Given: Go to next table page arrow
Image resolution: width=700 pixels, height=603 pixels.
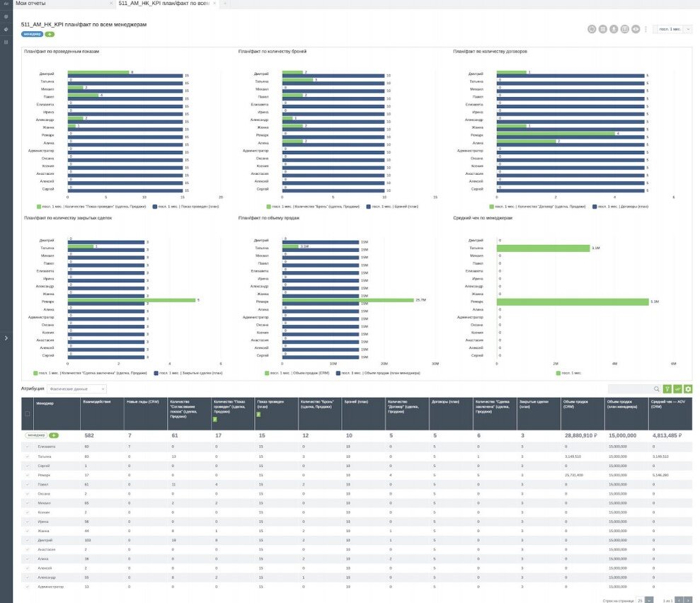Looking at the screenshot, I should [x=689, y=600].
